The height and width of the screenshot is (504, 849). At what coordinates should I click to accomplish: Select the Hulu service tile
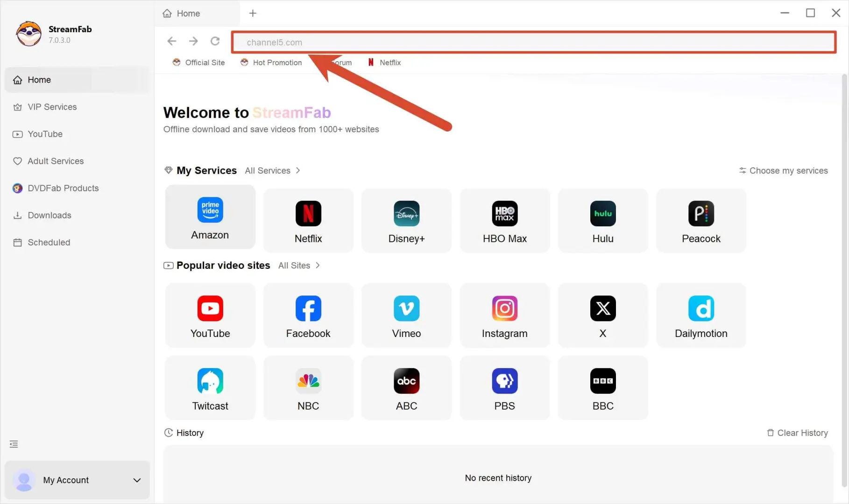pos(603,221)
